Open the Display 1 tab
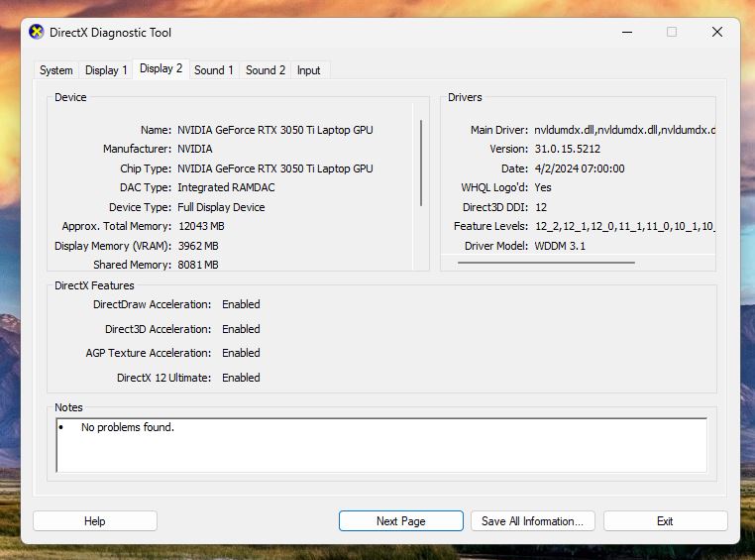Viewport: 755px width, 560px height. pos(106,70)
